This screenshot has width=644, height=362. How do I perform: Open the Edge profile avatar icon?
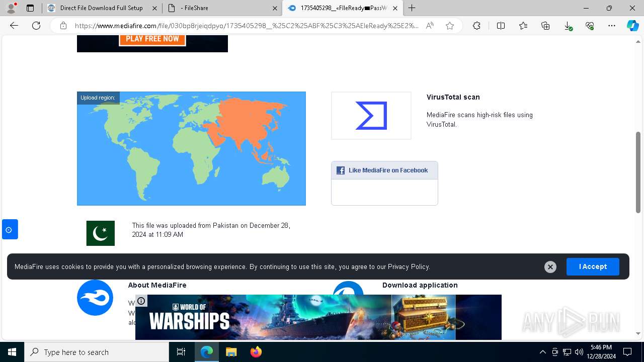[11, 8]
